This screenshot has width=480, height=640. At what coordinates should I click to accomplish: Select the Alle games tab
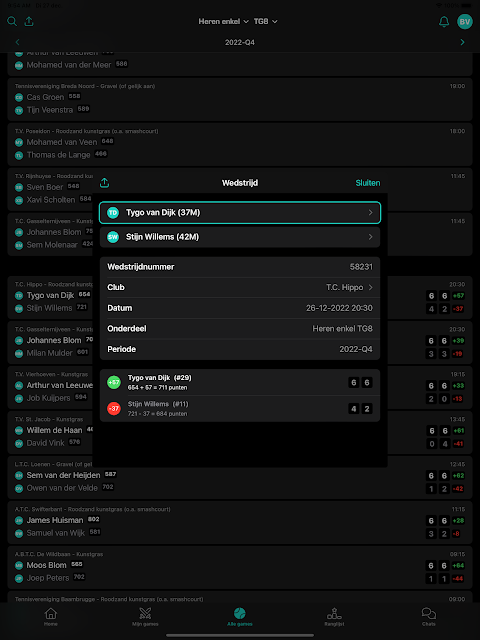[240, 616]
